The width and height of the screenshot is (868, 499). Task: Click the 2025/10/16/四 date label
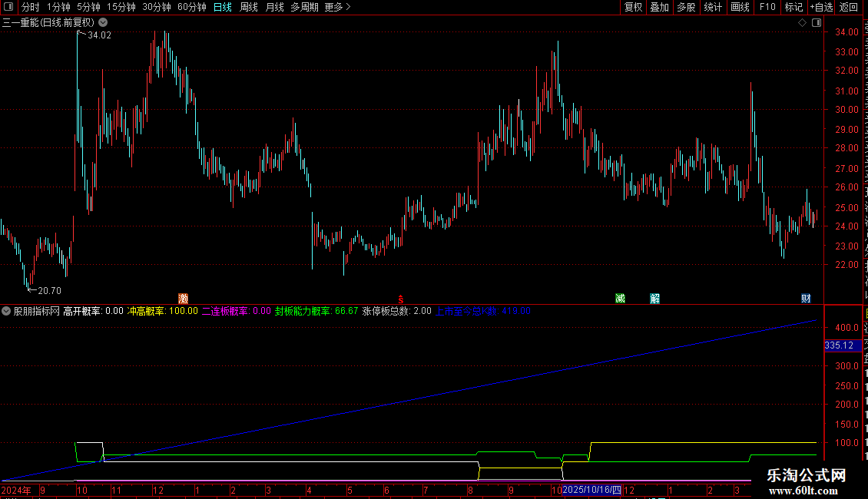click(591, 490)
